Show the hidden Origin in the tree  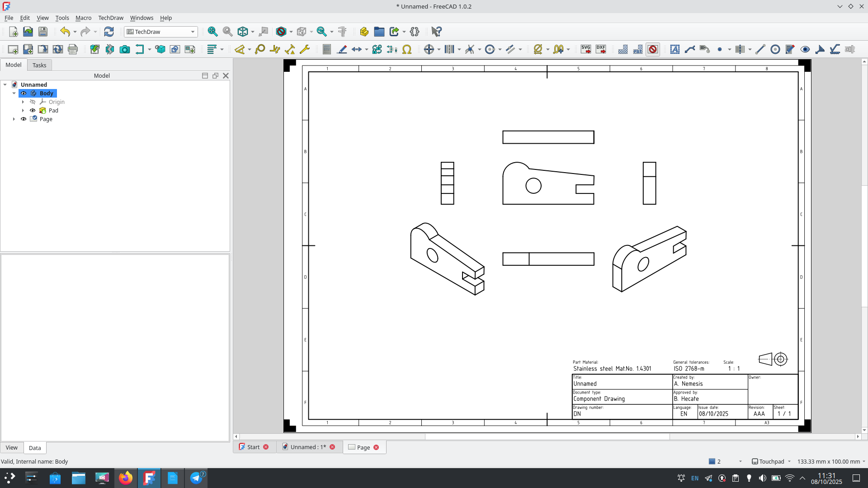33,102
